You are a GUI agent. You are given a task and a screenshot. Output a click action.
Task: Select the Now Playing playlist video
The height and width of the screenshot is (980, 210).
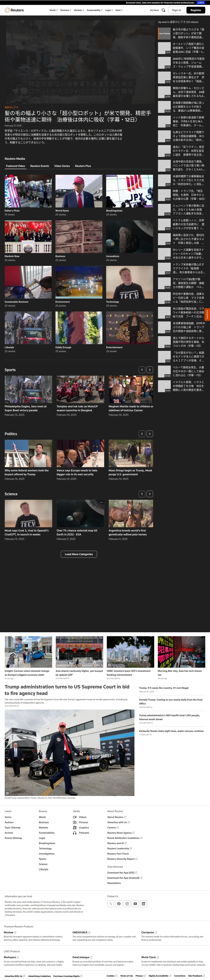tap(181, 33)
